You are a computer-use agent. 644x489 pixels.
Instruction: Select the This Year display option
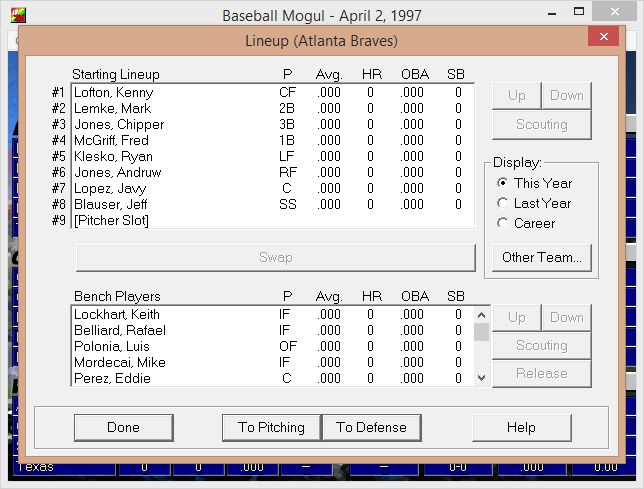click(x=534, y=183)
